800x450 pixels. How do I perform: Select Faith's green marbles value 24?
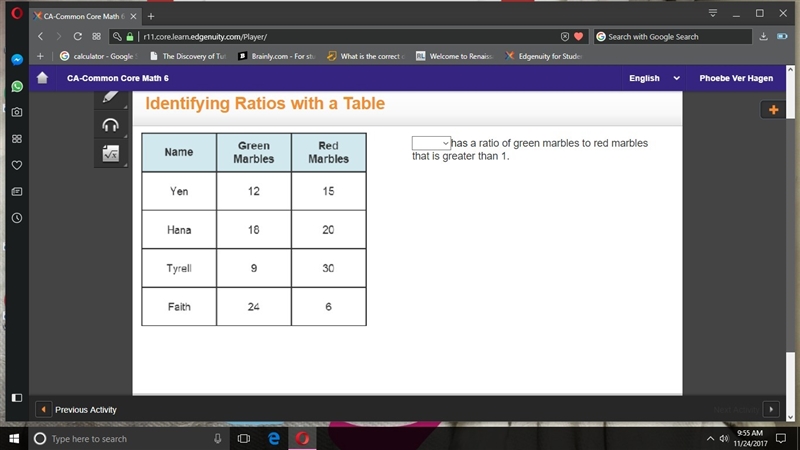pos(254,307)
